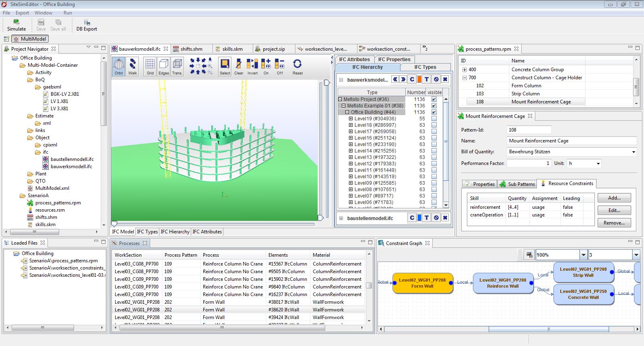Open the zoom 100% combo box

click(x=583, y=255)
